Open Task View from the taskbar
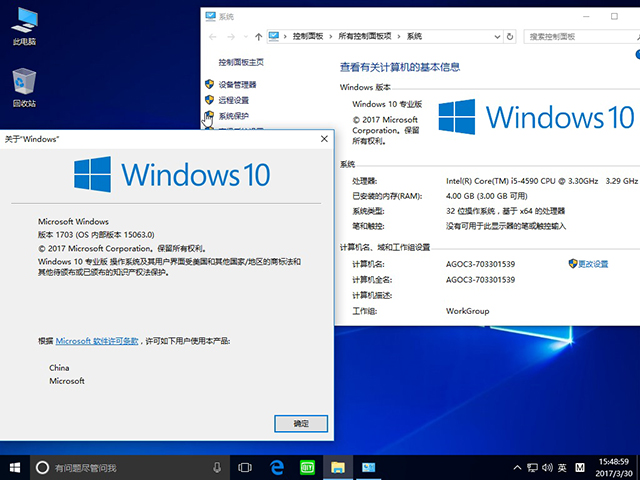Image resolution: width=640 pixels, height=480 pixels. point(245,467)
